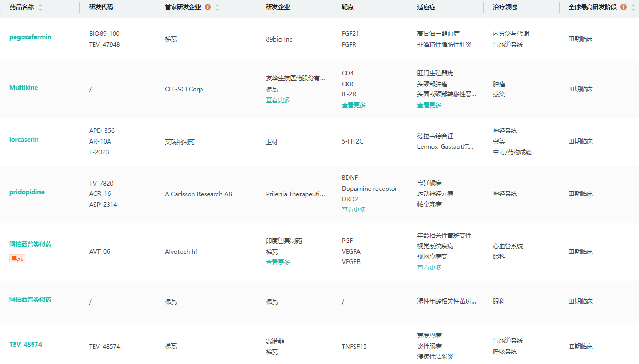Click the 单抗 tag label
639x364 pixels.
[17, 258]
